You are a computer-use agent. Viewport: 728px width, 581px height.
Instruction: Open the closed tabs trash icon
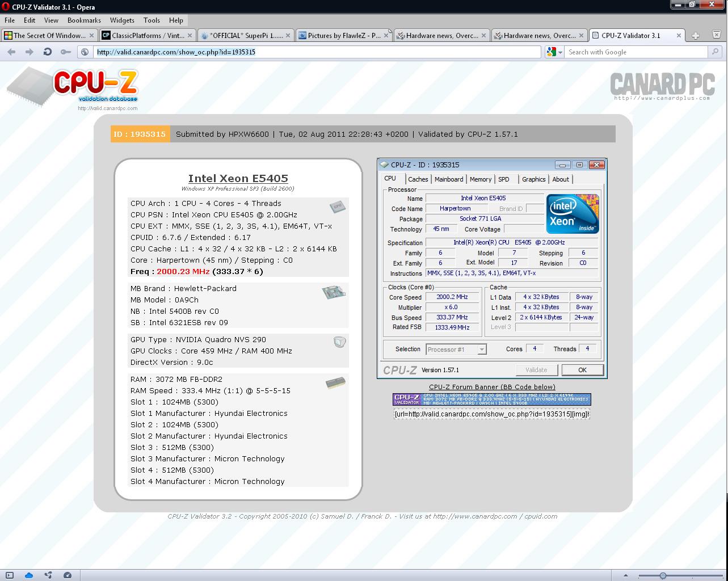pos(717,35)
